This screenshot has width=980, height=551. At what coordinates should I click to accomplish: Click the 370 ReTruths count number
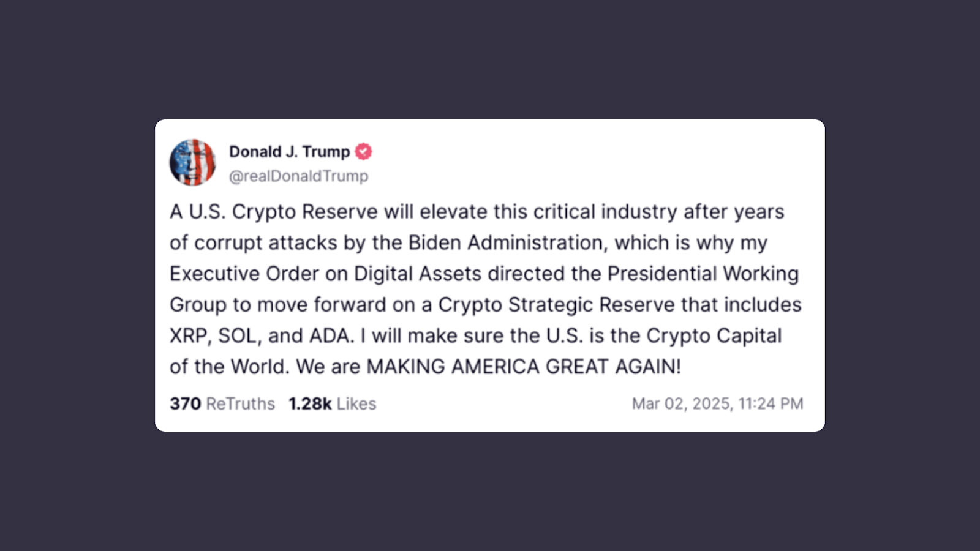pyautogui.click(x=185, y=403)
